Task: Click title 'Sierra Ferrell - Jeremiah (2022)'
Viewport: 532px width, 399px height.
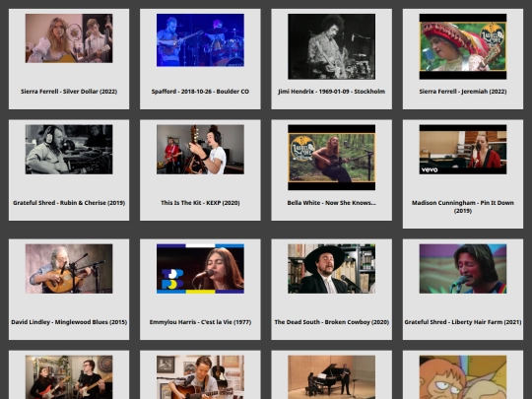Action: (463, 92)
